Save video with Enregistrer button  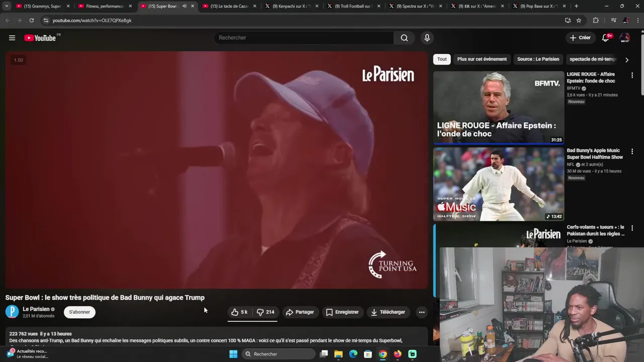(x=342, y=312)
